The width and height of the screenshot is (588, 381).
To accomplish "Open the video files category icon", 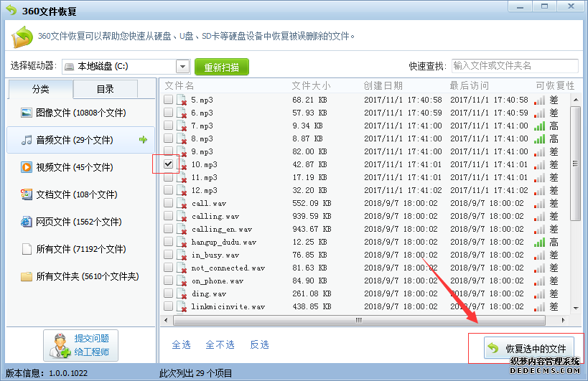I will (27, 167).
